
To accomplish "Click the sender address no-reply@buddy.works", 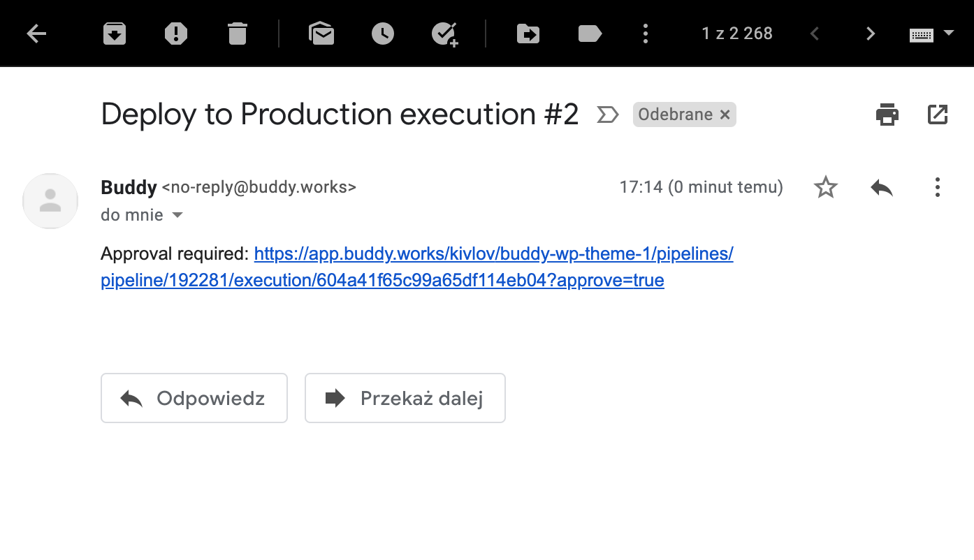I will coord(259,187).
